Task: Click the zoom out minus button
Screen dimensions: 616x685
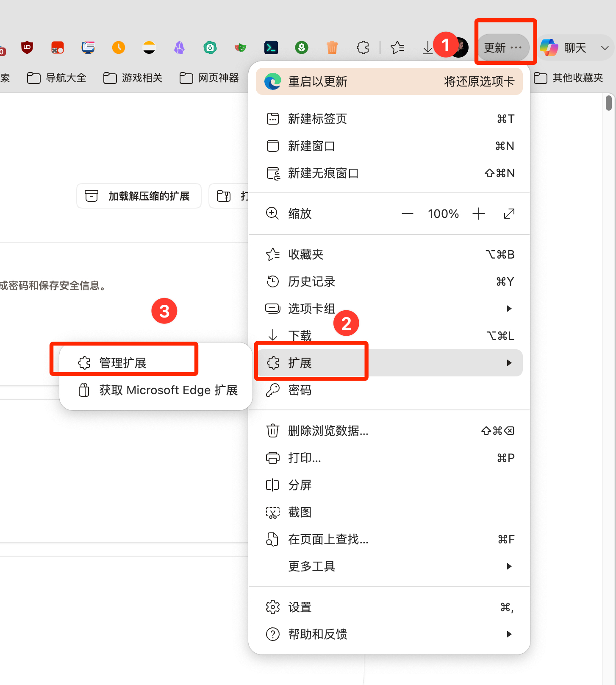Action: point(408,214)
